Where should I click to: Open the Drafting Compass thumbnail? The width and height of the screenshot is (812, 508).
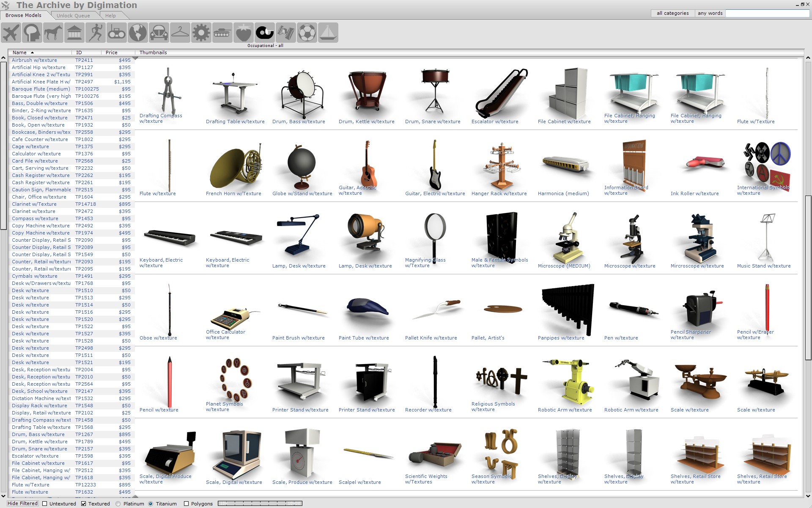coord(169,95)
